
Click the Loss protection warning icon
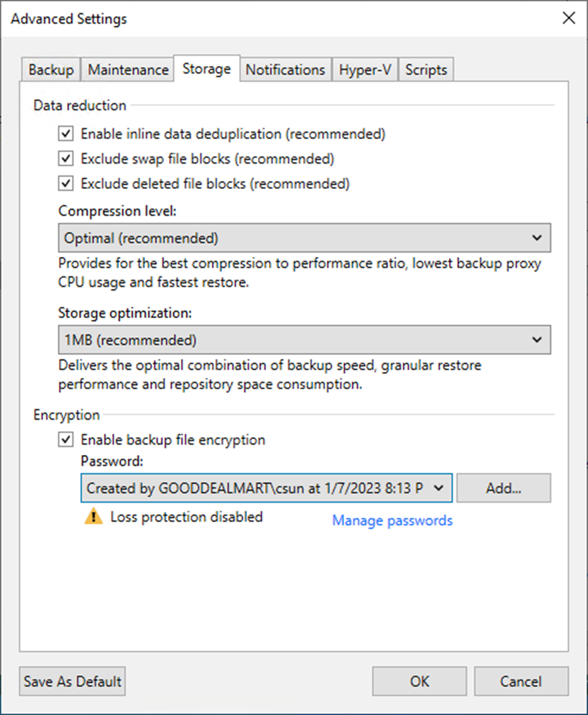(93, 518)
